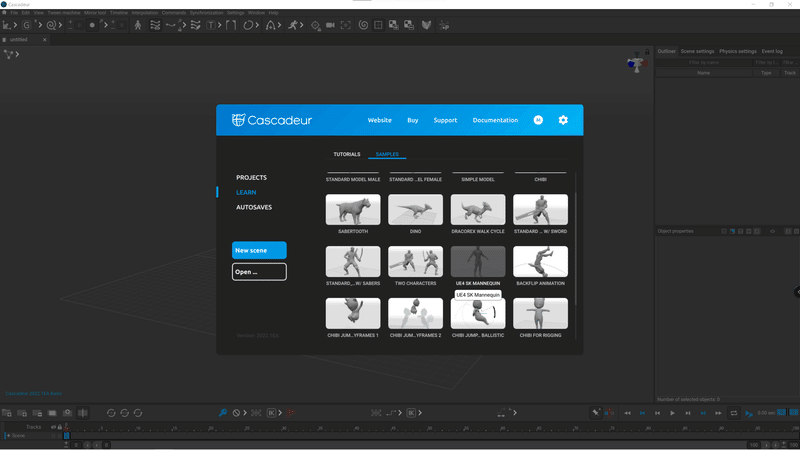Click the blue key icon above timeline
800x450 pixels.
222,413
